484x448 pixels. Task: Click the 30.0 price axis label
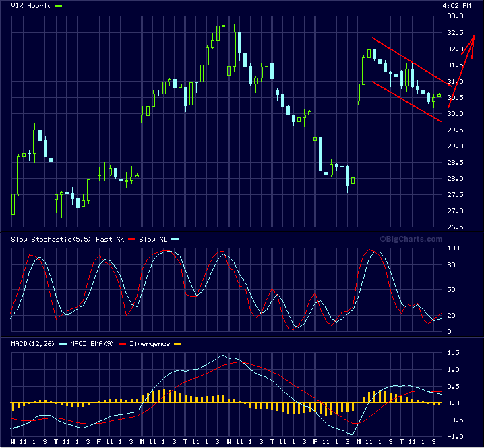(455, 114)
